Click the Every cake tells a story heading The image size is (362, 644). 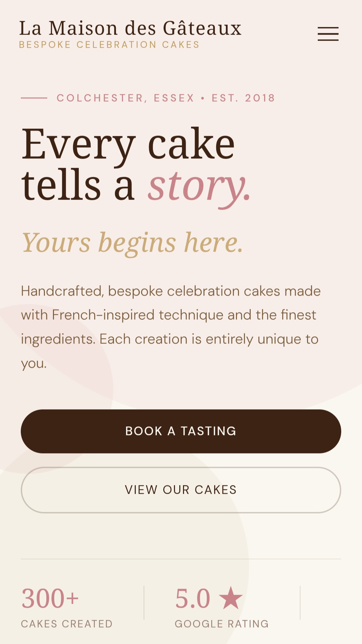[x=136, y=165]
